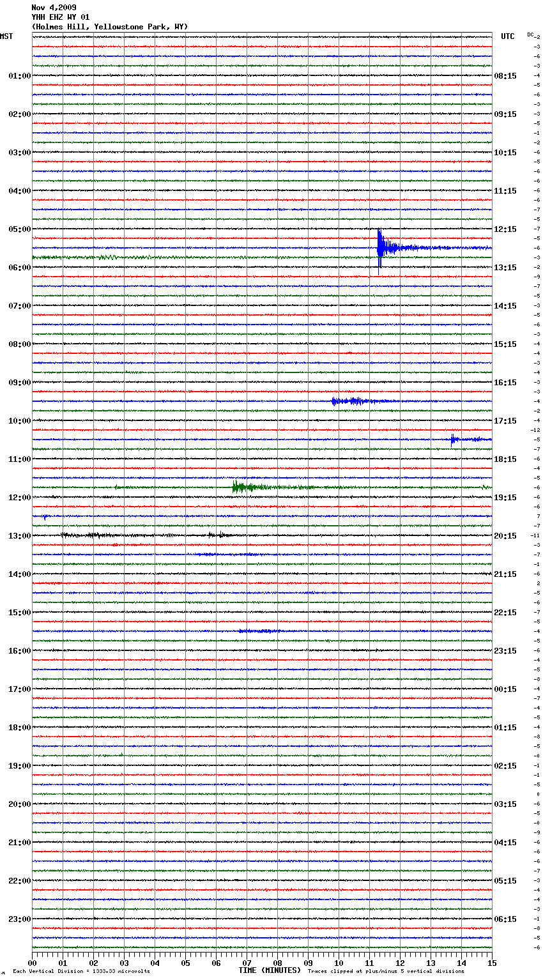
Task: Select the 03:00 MST time label
Action: point(20,153)
